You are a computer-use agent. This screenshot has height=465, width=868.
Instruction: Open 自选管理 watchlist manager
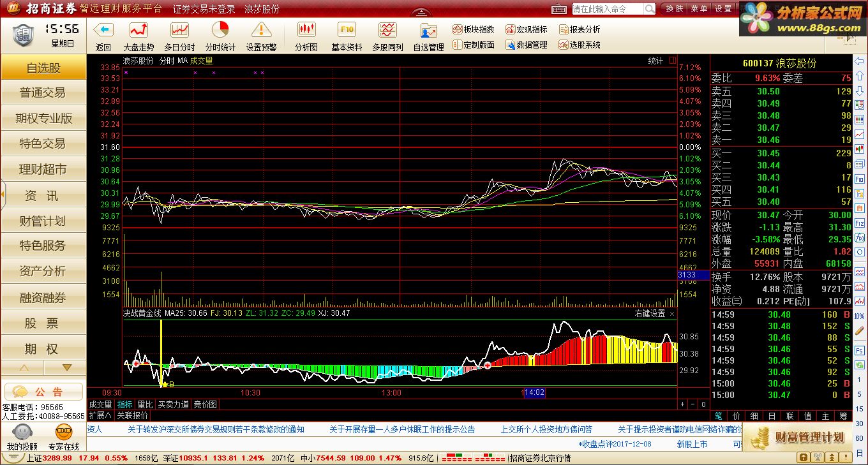pyautogui.click(x=428, y=36)
